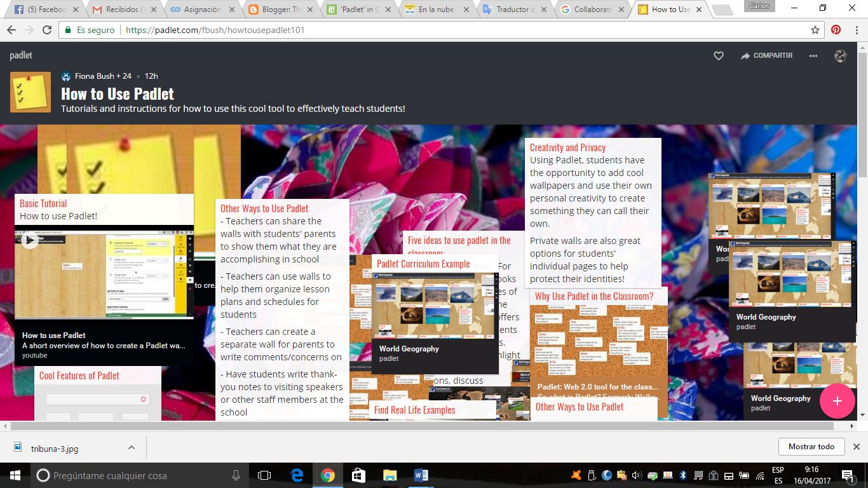868x488 pixels.
Task: Open Task View from the taskbar
Action: 264,475
